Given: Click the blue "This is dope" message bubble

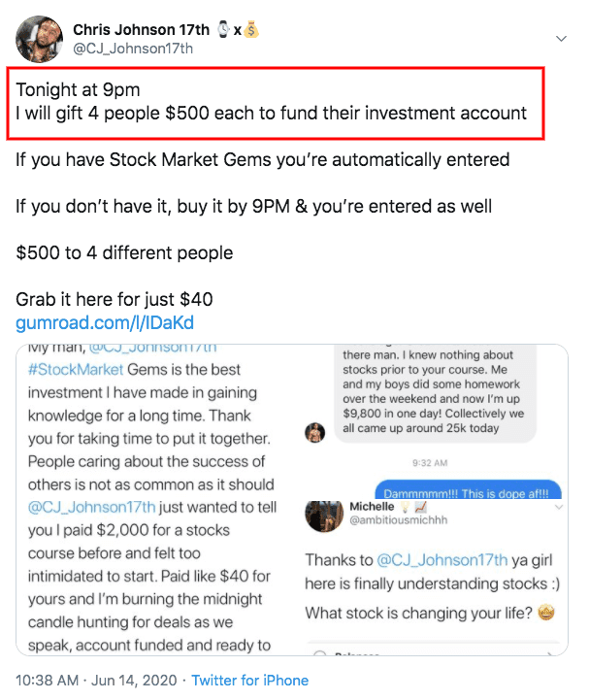Looking at the screenshot, I should pyautogui.click(x=467, y=493).
